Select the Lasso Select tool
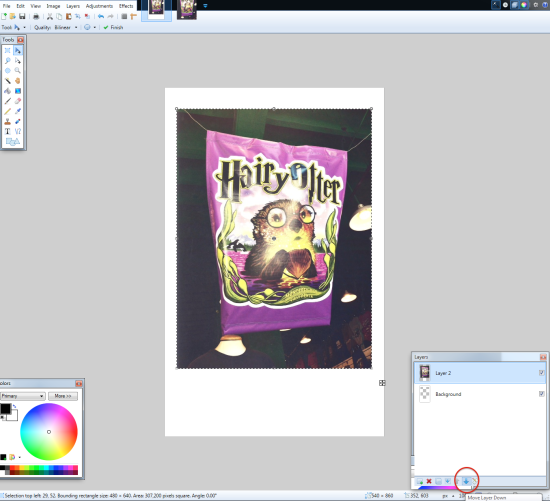This screenshot has height=501, width=550. 7,61
